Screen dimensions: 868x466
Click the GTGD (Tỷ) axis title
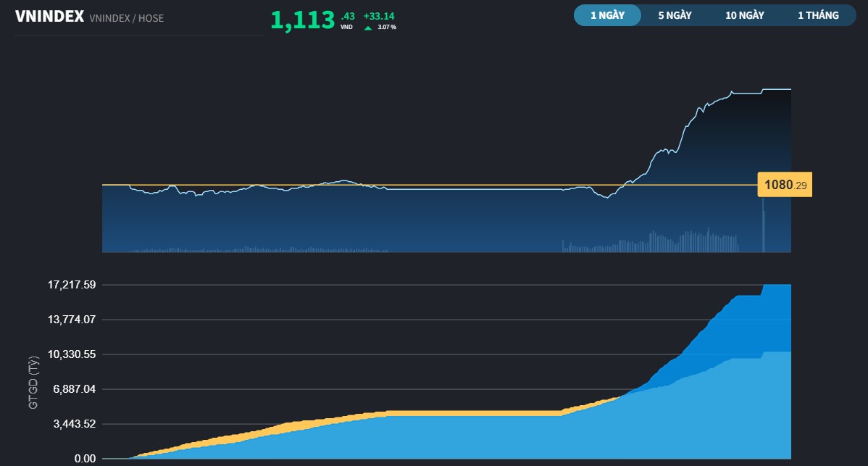coord(33,383)
